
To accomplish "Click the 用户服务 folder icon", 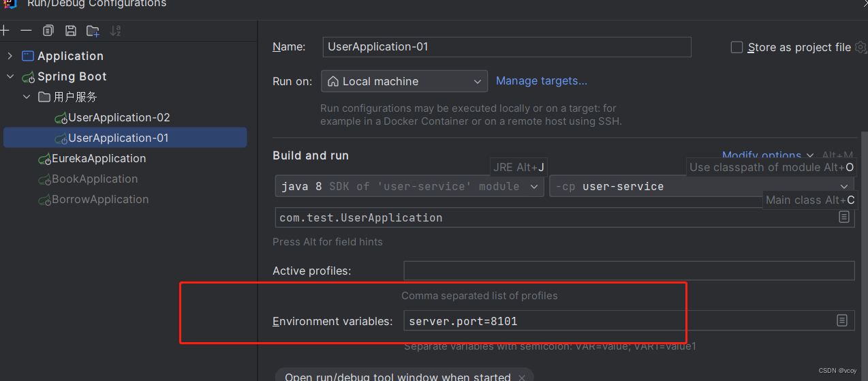I will click(44, 97).
